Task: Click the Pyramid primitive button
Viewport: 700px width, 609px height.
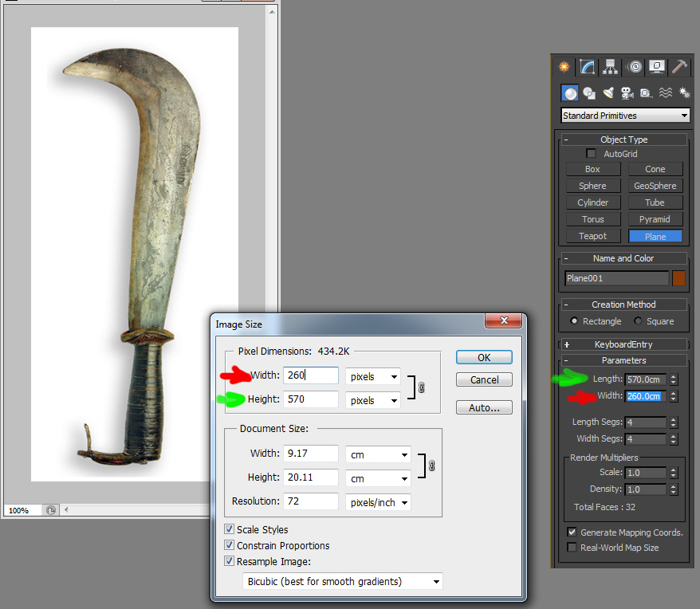Action: point(655,219)
